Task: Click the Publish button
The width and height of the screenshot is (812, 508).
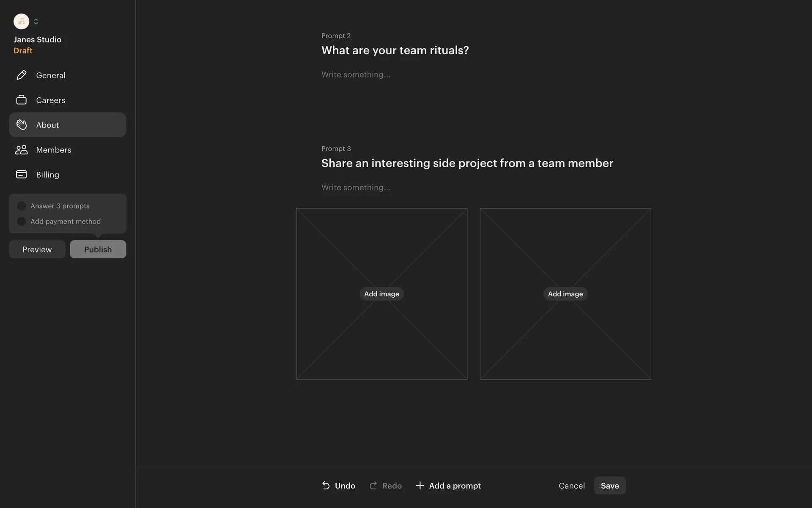Action: click(x=98, y=249)
